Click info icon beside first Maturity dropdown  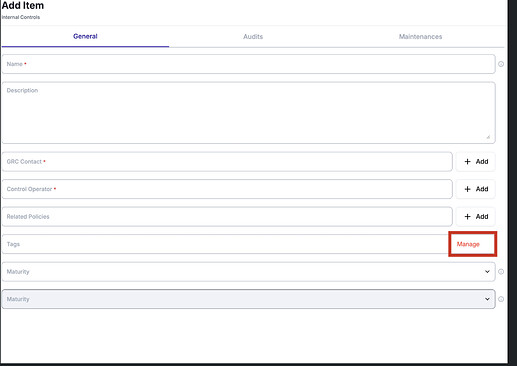tap(501, 272)
